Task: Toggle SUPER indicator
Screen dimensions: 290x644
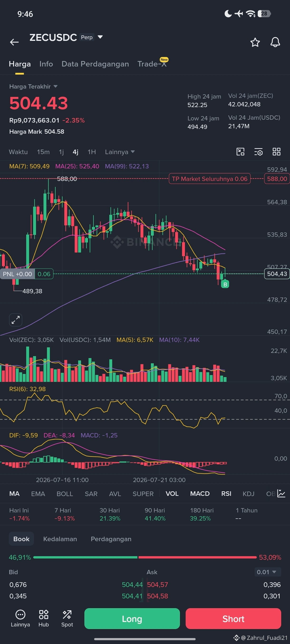Action: 143,494
